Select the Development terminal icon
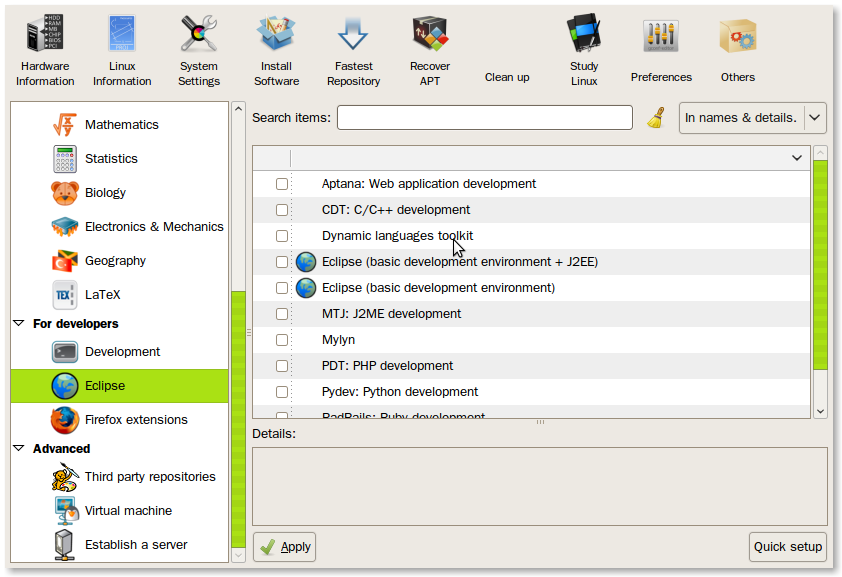Viewport: 842px width, 577px height. tap(64, 352)
